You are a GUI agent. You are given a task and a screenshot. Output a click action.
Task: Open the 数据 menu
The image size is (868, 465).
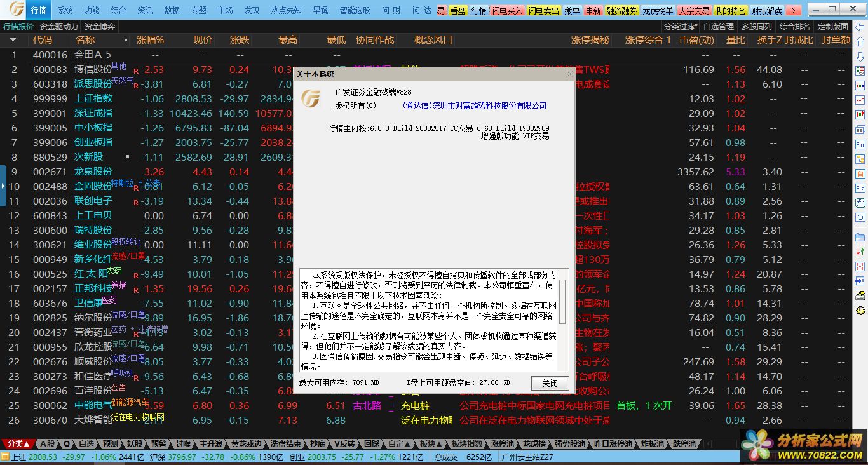tap(172, 11)
